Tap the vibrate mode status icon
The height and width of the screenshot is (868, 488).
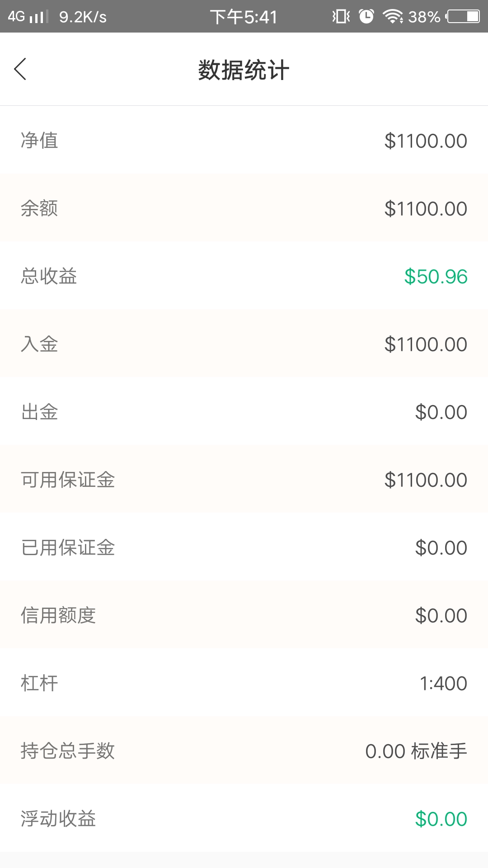(341, 16)
